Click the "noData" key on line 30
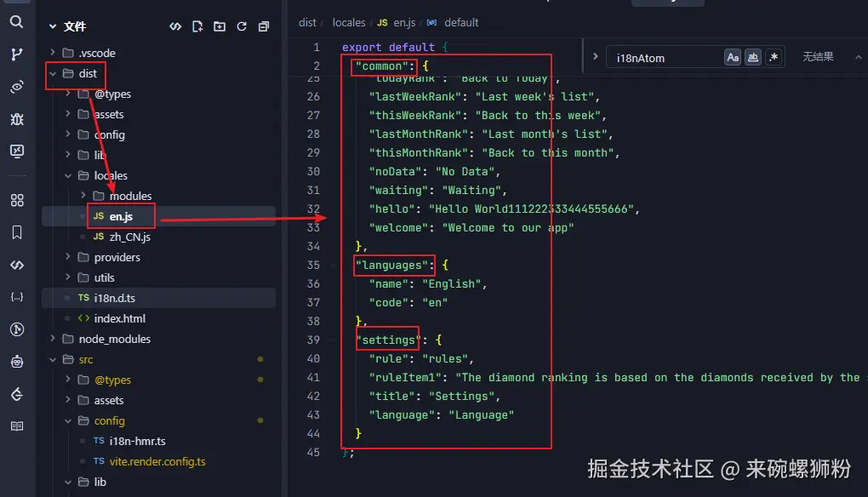868x497 pixels. pos(395,172)
